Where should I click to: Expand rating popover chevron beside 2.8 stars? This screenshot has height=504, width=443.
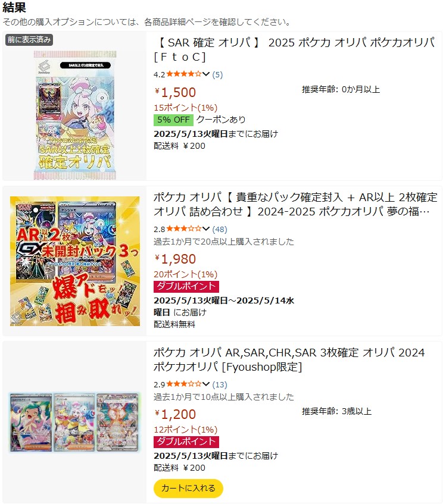(x=206, y=229)
